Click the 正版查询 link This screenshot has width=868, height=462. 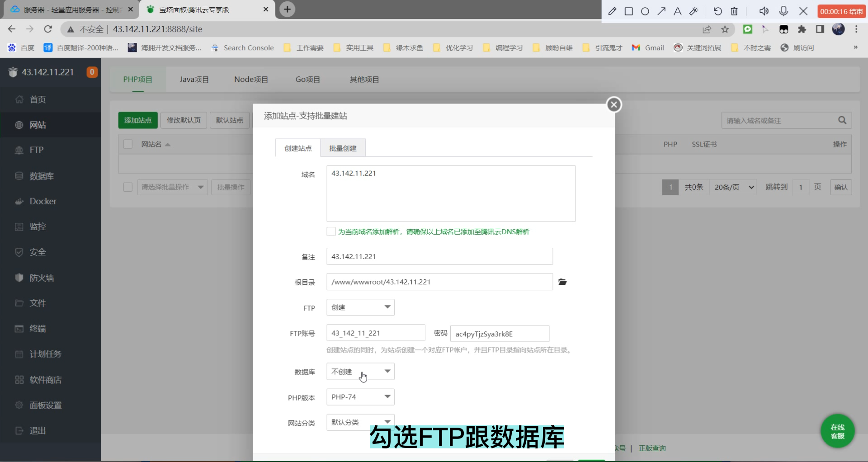652,448
